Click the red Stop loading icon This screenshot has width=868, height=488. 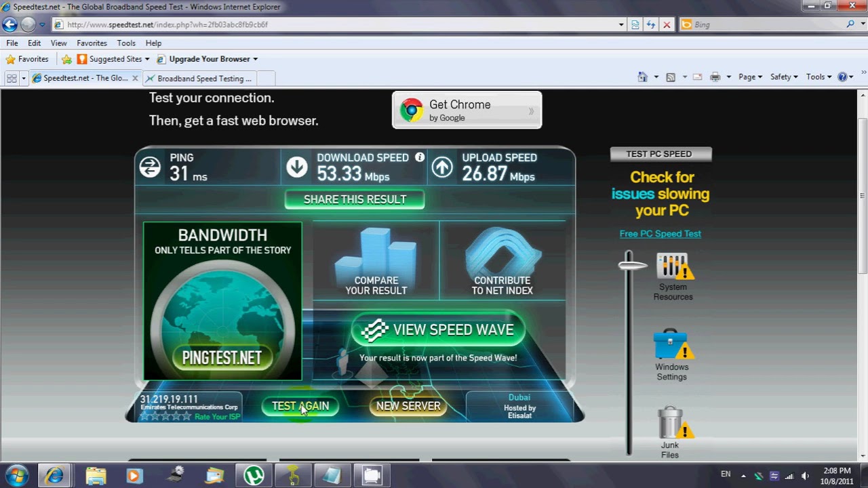[667, 24]
